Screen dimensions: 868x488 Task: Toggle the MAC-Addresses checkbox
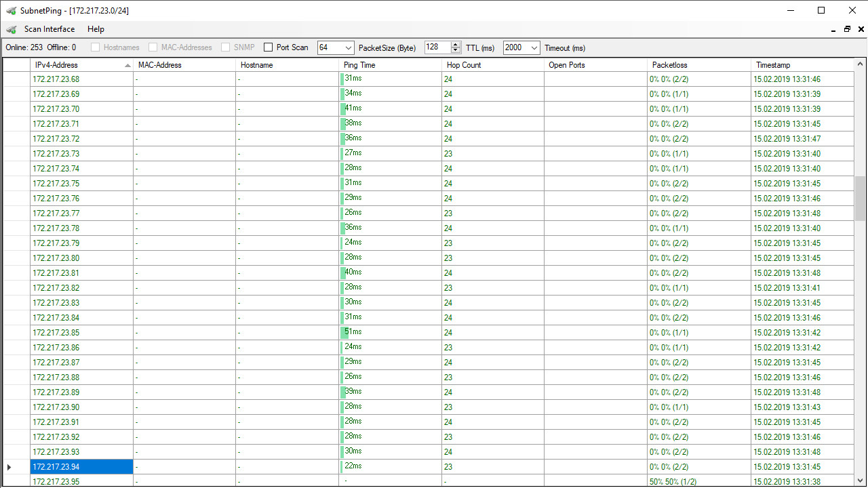tap(153, 47)
